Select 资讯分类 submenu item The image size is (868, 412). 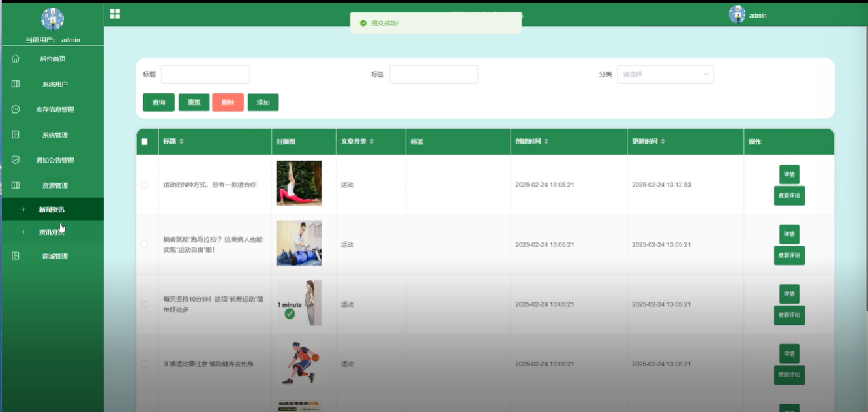(x=52, y=232)
